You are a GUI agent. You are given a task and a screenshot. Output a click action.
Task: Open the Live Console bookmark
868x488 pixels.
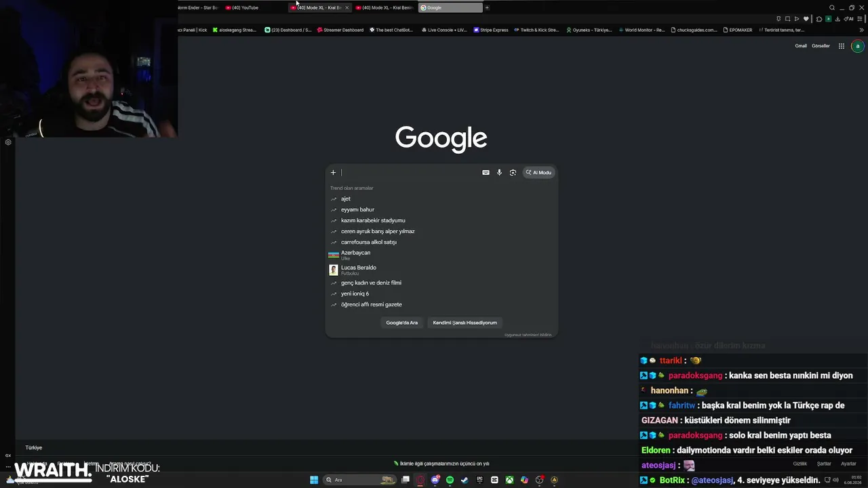444,30
